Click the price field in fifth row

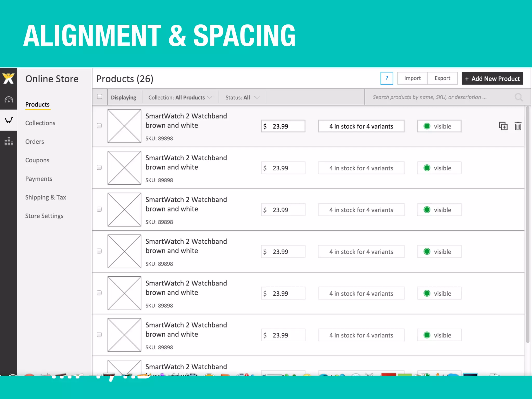click(x=283, y=293)
